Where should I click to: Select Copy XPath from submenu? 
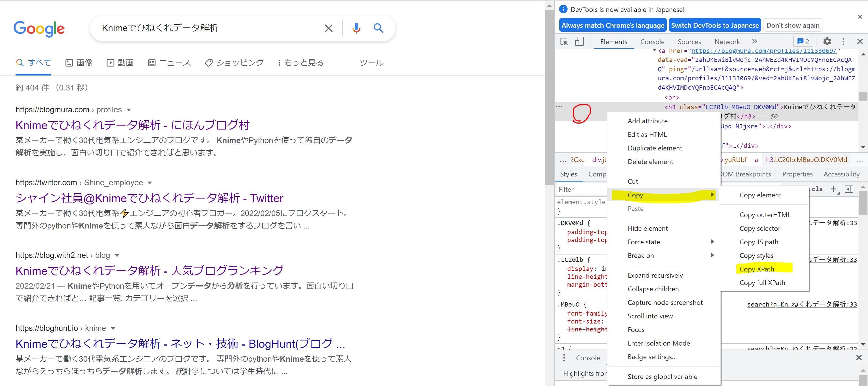point(756,269)
